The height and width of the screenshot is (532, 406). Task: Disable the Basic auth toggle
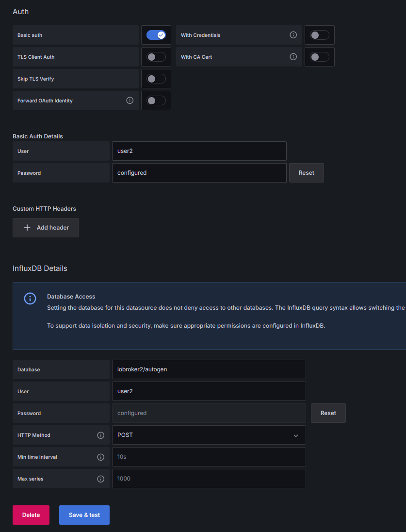[x=156, y=35]
